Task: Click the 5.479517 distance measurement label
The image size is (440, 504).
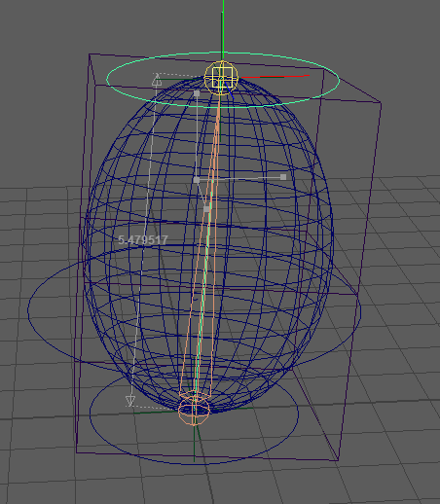Action: point(143,240)
